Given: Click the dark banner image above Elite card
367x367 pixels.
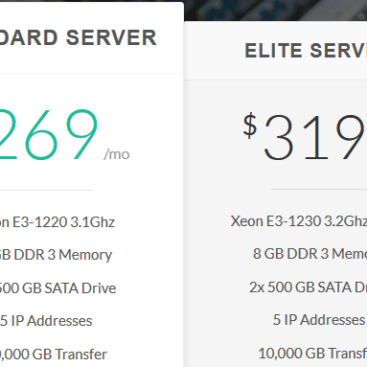Looking at the screenshot, I should click(275, 10).
